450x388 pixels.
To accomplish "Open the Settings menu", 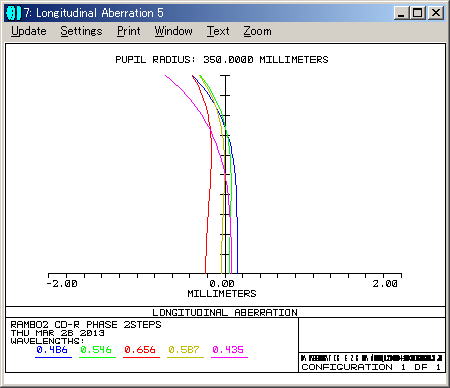I will pyautogui.click(x=81, y=31).
